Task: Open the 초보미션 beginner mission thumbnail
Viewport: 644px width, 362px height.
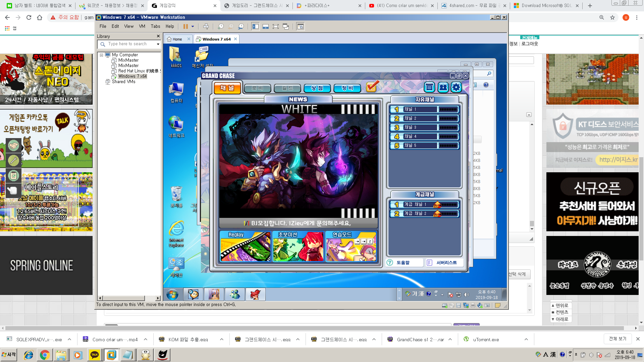Action: pyautogui.click(x=298, y=246)
